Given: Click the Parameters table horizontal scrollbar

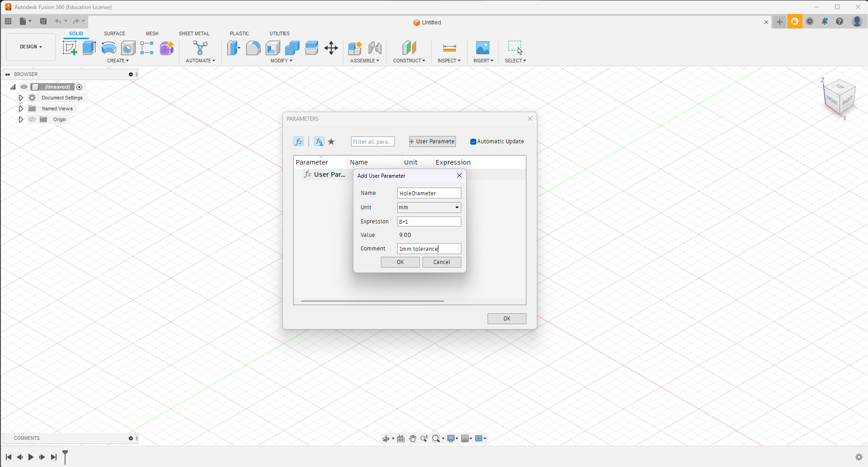Looking at the screenshot, I should tap(373, 301).
